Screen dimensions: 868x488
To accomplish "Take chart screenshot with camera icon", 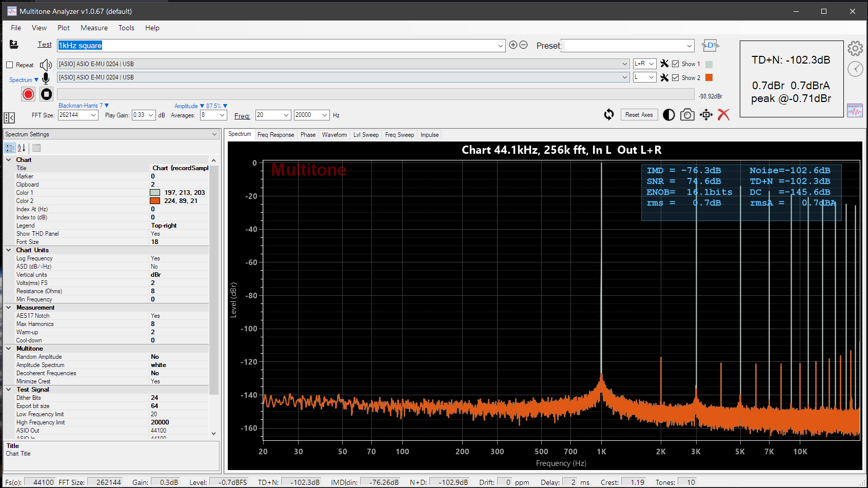I will point(687,115).
